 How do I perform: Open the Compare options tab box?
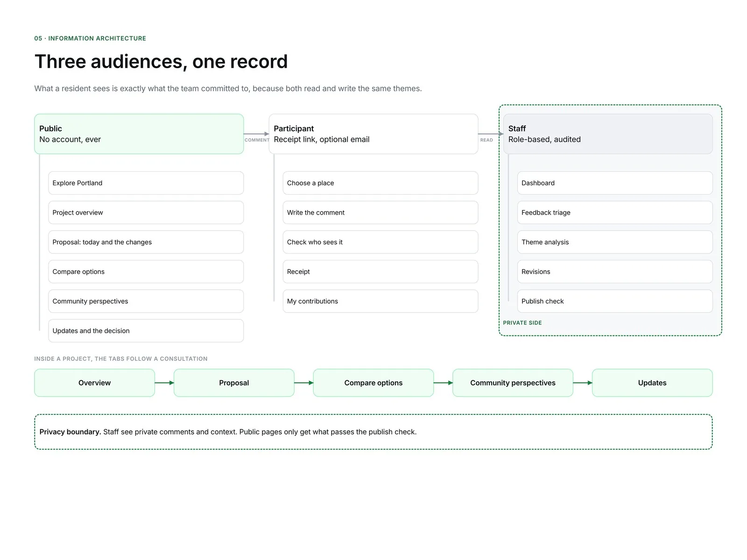tap(373, 383)
